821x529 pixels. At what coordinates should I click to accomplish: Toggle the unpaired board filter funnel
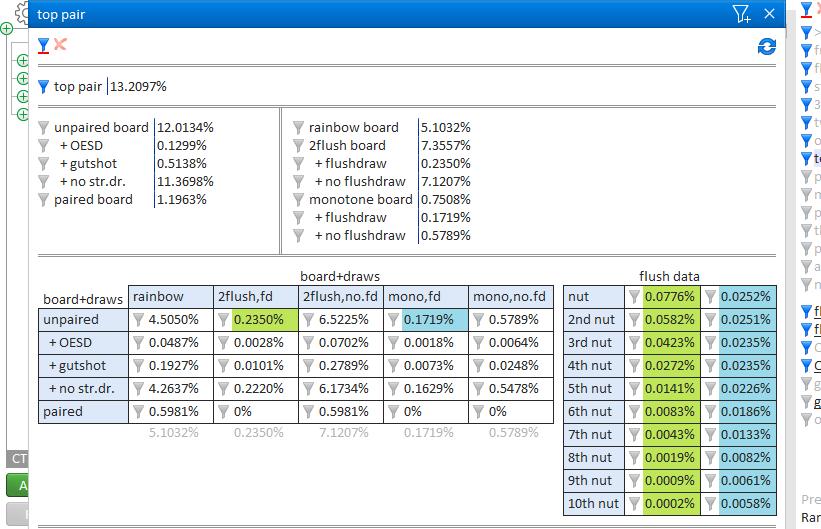click(x=43, y=128)
